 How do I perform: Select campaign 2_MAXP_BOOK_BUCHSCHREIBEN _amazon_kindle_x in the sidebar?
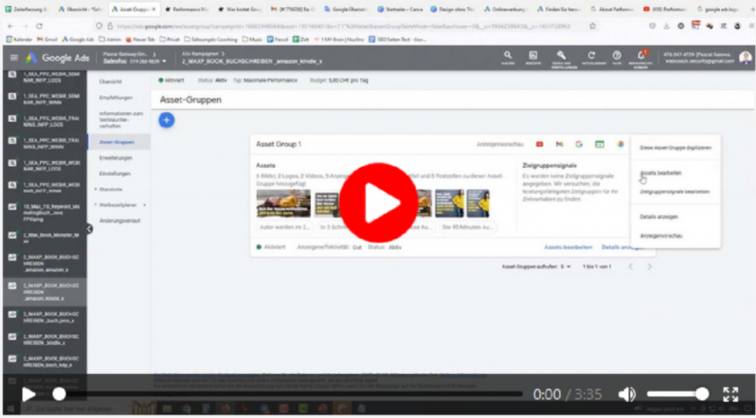(44, 292)
